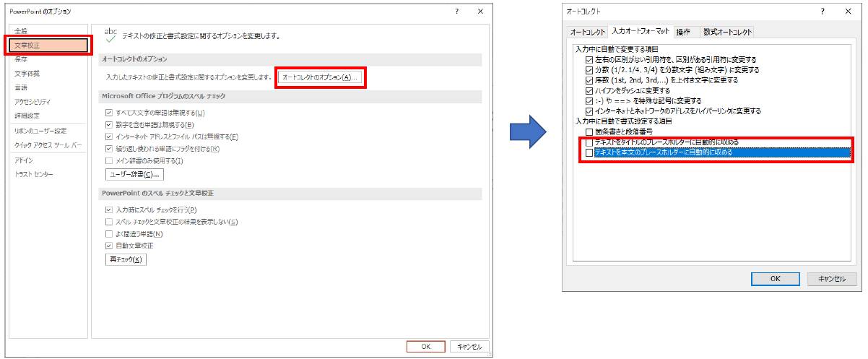This screenshot has width=868, height=359.
Task: Switch to オートコレクト tab
Action: pyautogui.click(x=587, y=32)
